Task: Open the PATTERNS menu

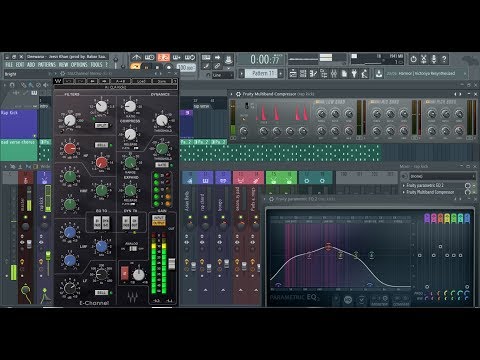Action: 46,65
